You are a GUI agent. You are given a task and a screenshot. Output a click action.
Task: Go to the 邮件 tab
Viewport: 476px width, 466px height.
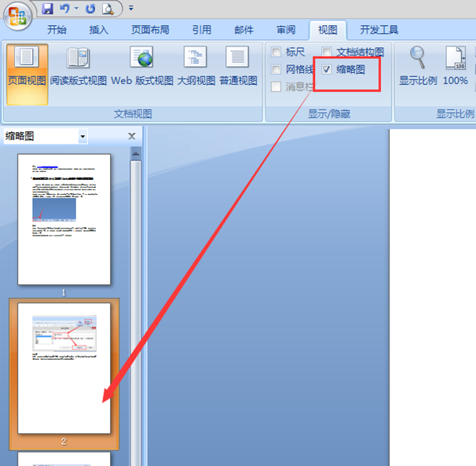243,30
